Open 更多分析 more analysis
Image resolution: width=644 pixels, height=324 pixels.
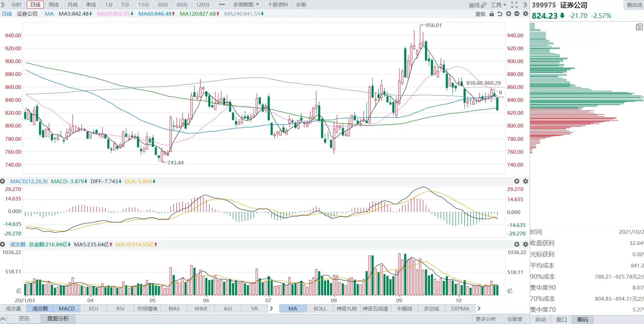tap(486, 319)
